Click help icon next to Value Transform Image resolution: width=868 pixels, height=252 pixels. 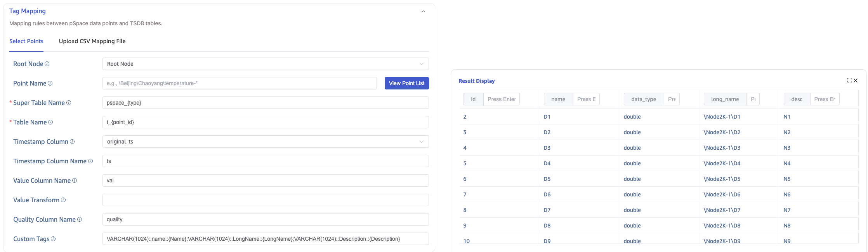pos(63,200)
